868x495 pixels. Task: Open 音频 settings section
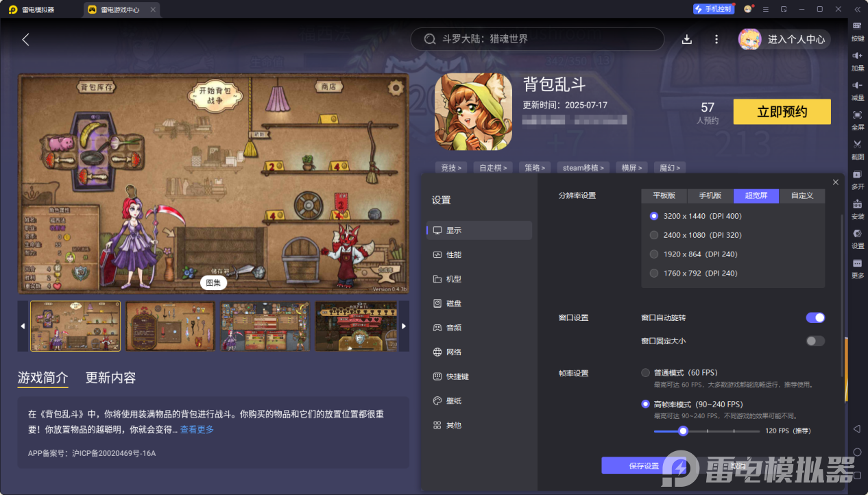(x=479, y=328)
